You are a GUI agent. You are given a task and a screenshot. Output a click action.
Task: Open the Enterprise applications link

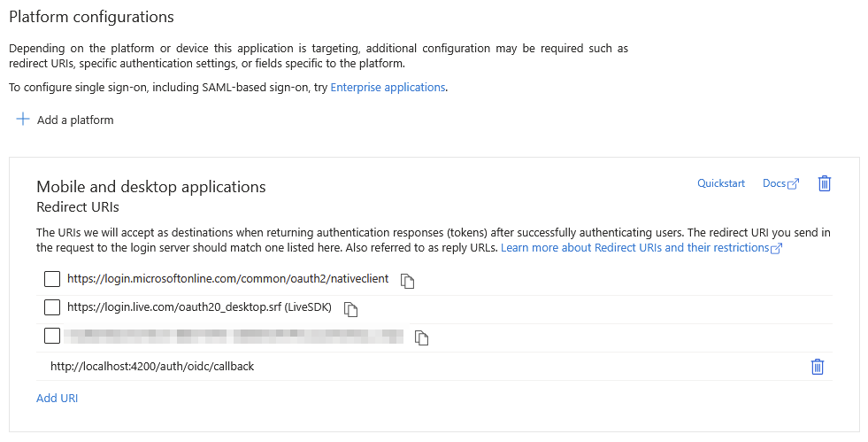(x=388, y=88)
